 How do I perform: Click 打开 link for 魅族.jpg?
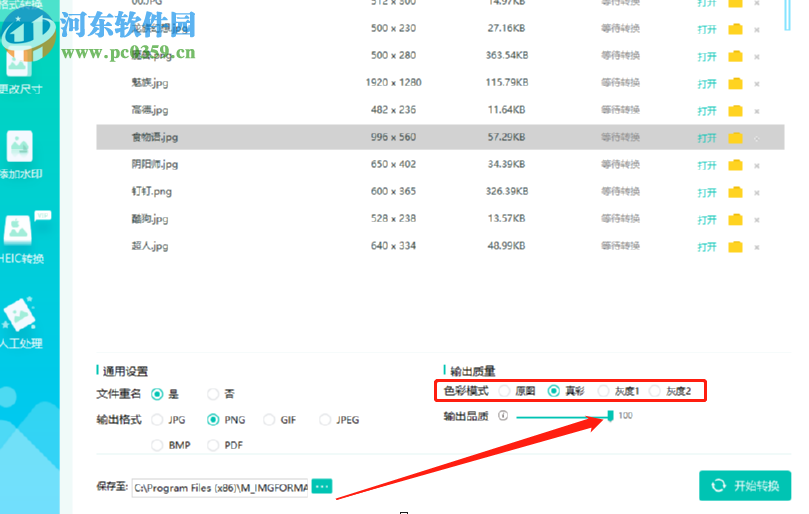707,84
